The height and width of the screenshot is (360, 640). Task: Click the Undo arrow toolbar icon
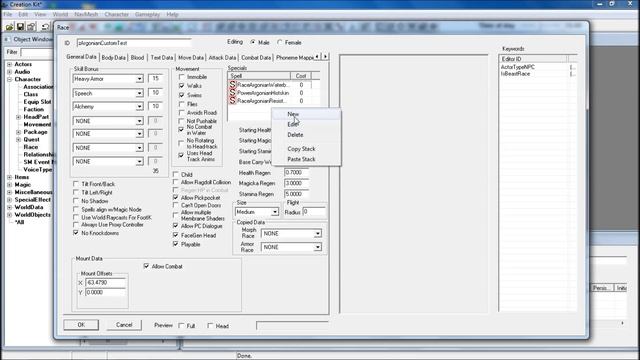point(45,27)
